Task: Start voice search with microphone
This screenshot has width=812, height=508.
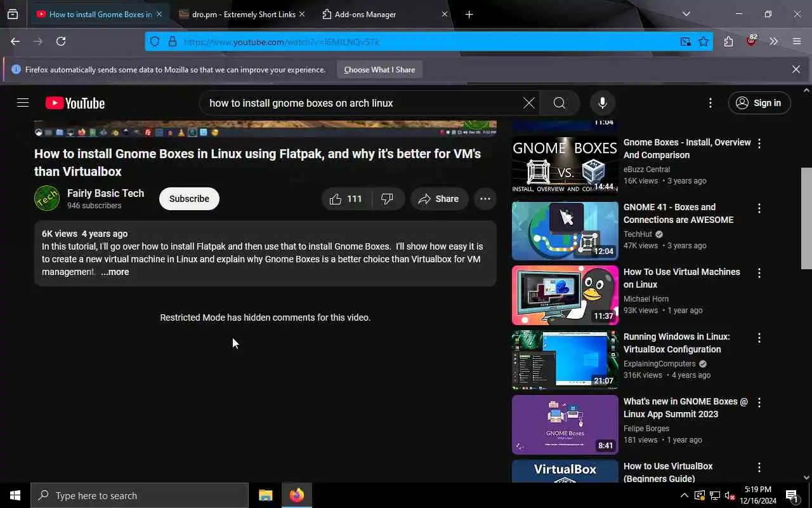Action: coord(603,103)
